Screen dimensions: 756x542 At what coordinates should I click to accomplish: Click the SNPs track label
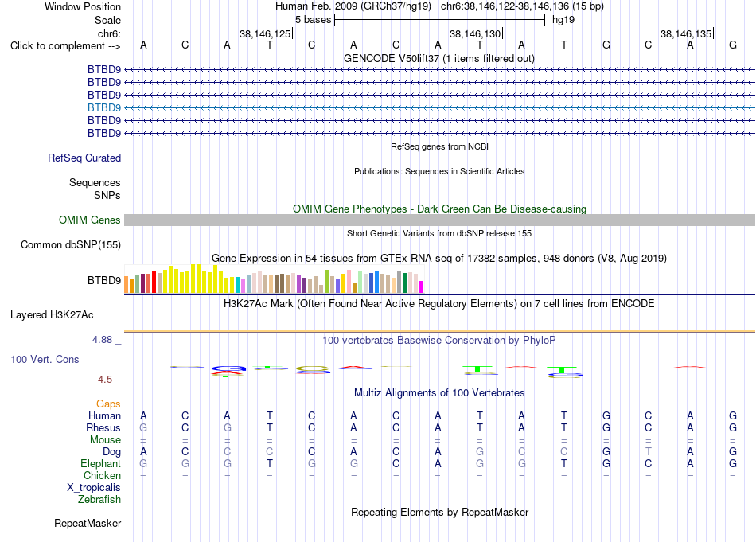click(107, 195)
